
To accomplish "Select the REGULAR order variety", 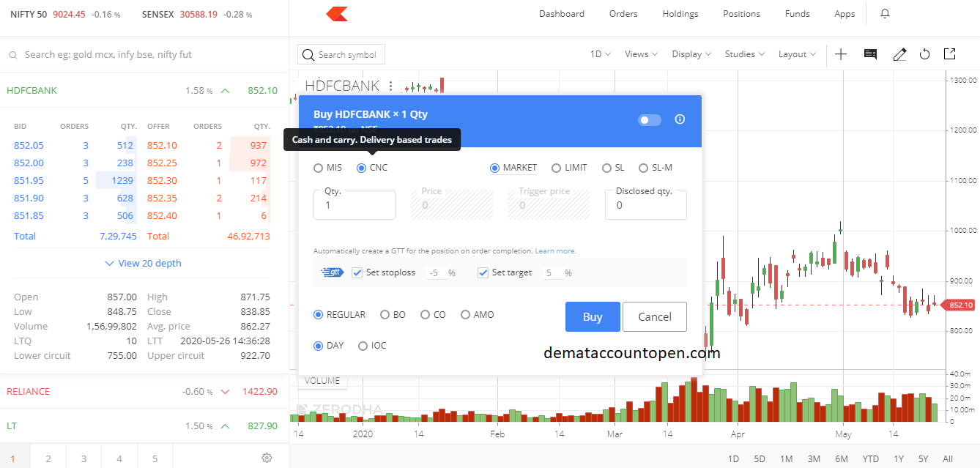I will tap(339, 315).
